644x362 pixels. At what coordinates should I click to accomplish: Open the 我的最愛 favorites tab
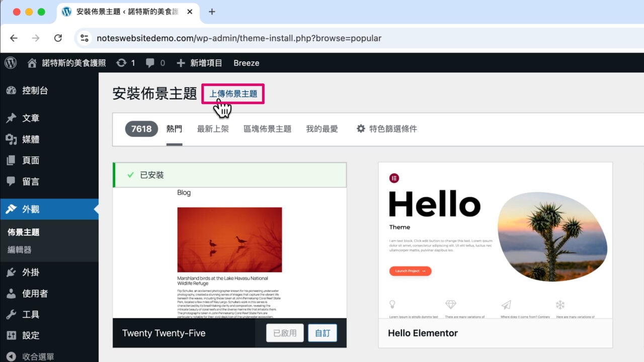pos(322,128)
